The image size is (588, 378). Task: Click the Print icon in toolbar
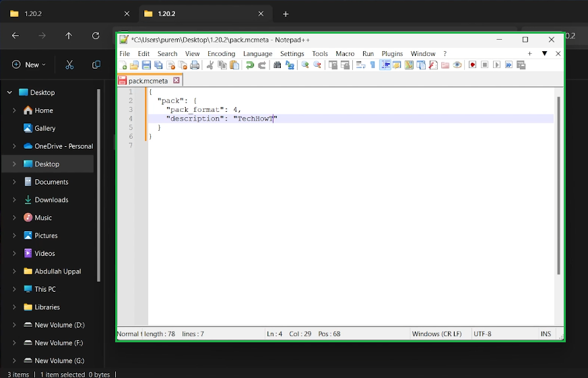(195, 65)
